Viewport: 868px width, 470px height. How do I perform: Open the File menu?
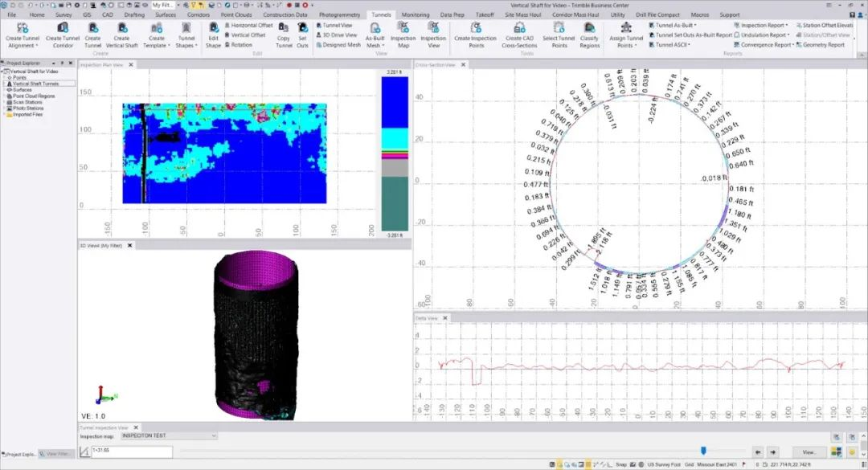(x=11, y=15)
